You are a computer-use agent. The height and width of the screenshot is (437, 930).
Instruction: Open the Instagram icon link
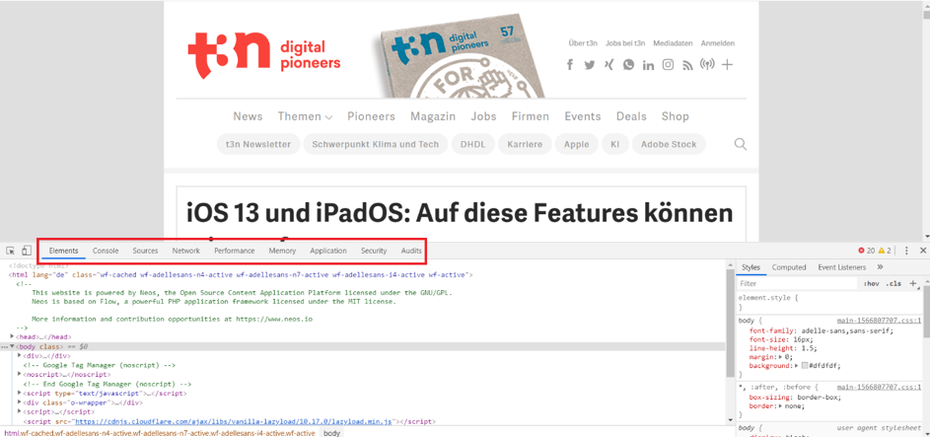(x=667, y=65)
